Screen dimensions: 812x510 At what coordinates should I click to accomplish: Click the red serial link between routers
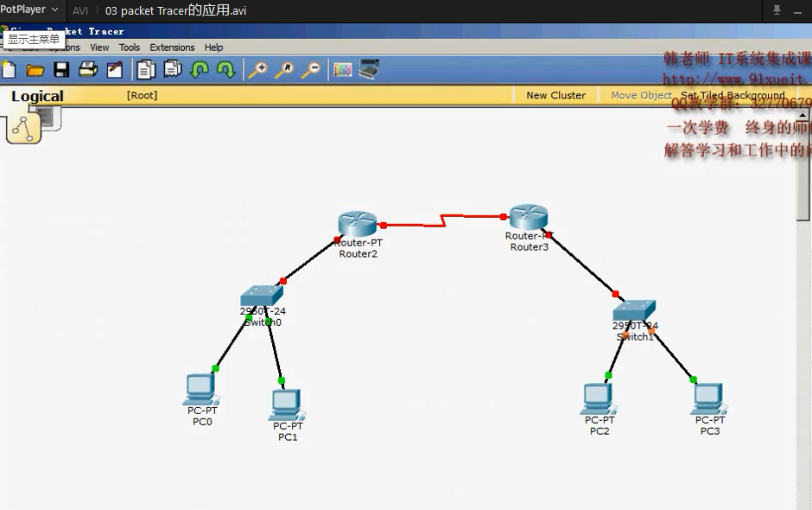[x=443, y=220]
